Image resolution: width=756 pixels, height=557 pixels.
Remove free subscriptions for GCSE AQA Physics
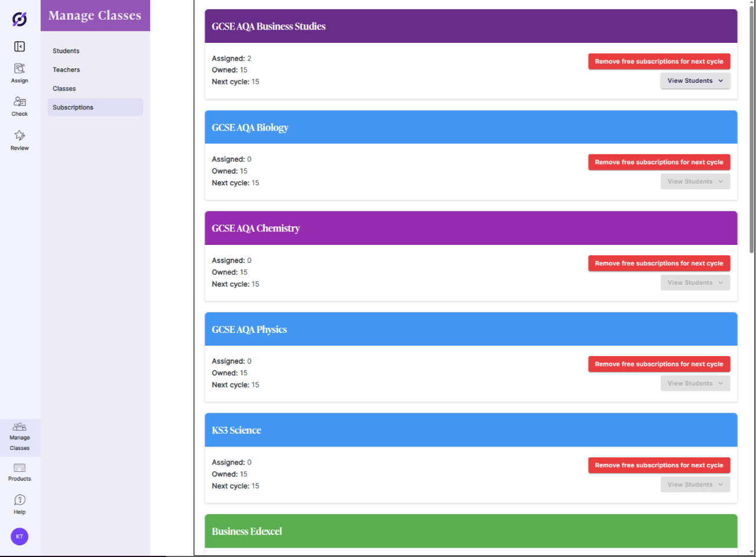(x=659, y=364)
